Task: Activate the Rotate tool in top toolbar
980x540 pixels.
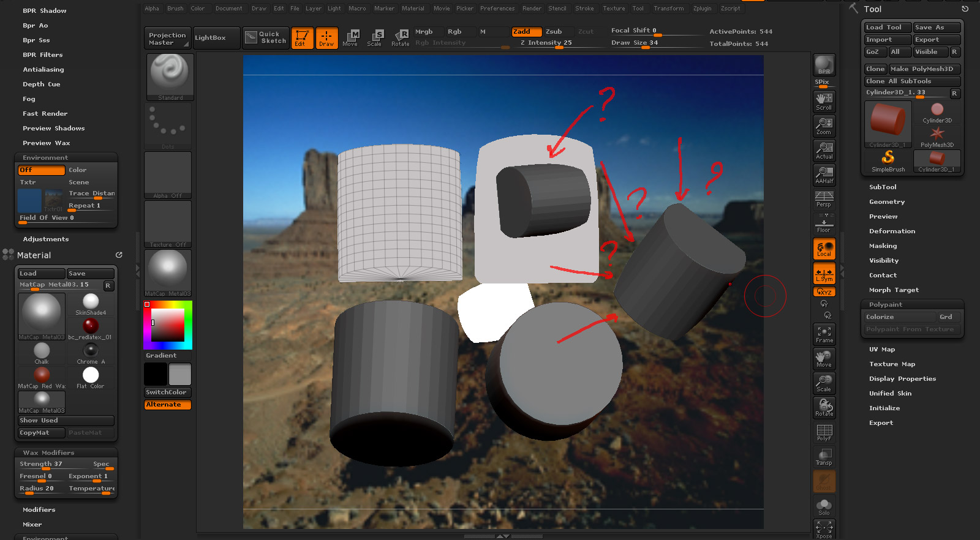Action: click(x=401, y=37)
